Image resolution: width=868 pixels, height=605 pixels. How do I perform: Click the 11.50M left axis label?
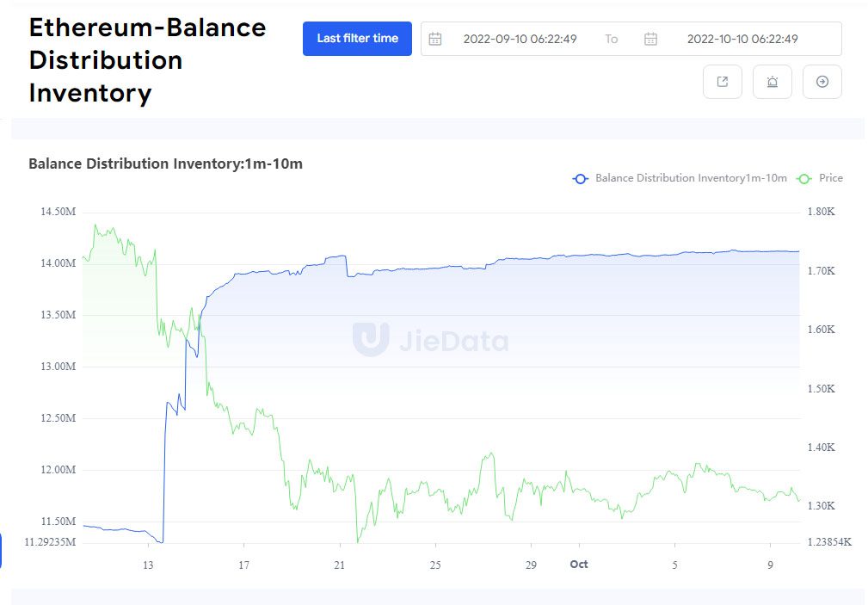point(58,522)
